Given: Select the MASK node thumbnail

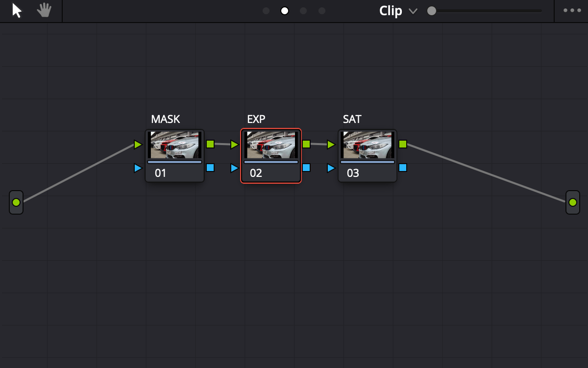Looking at the screenshot, I should 174,144.
